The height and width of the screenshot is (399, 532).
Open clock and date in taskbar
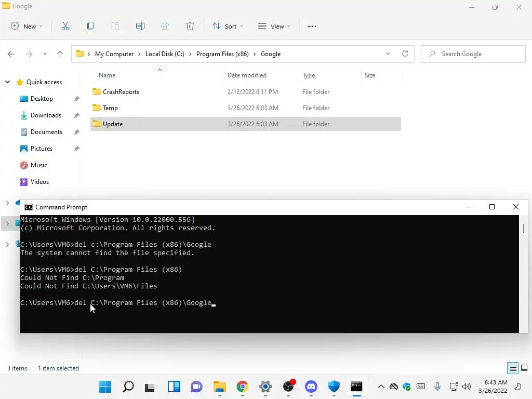pyautogui.click(x=493, y=387)
